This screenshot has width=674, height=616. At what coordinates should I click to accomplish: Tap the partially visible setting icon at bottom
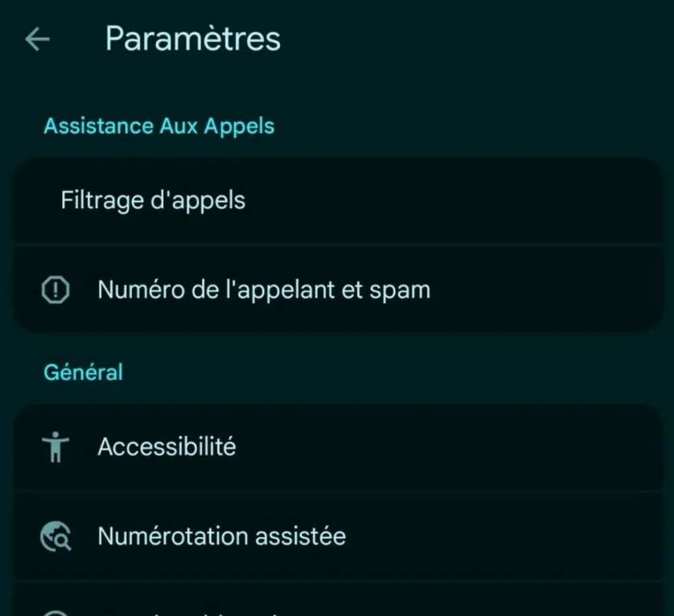click(x=55, y=611)
